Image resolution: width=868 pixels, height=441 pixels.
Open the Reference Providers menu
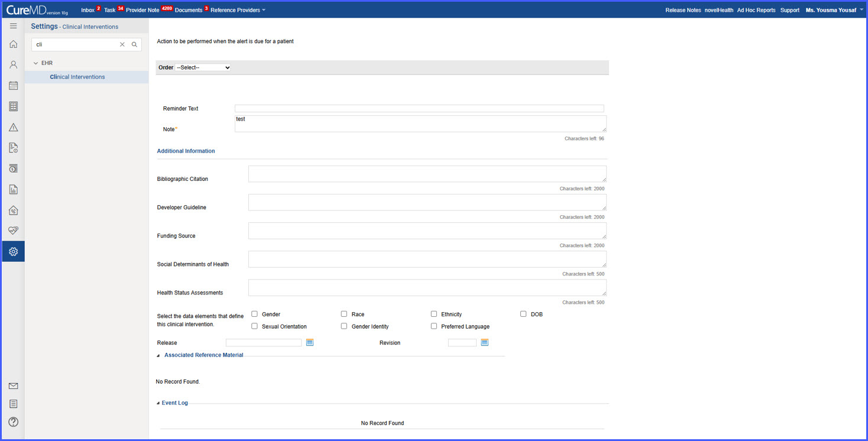(x=238, y=10)
